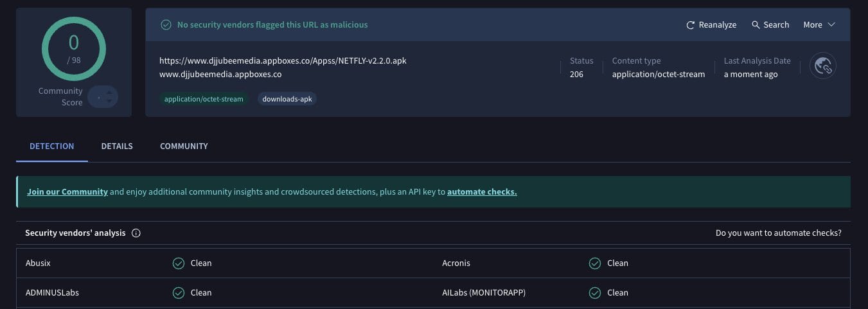868x309 pixels.
Task: Click the Clean result text for ADMINUSLabs
Action: pos(201,292)
